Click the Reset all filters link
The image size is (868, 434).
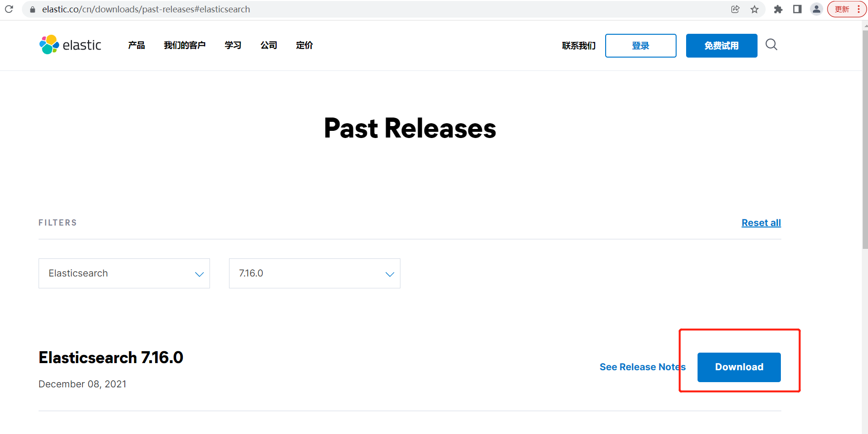point(761,223)
